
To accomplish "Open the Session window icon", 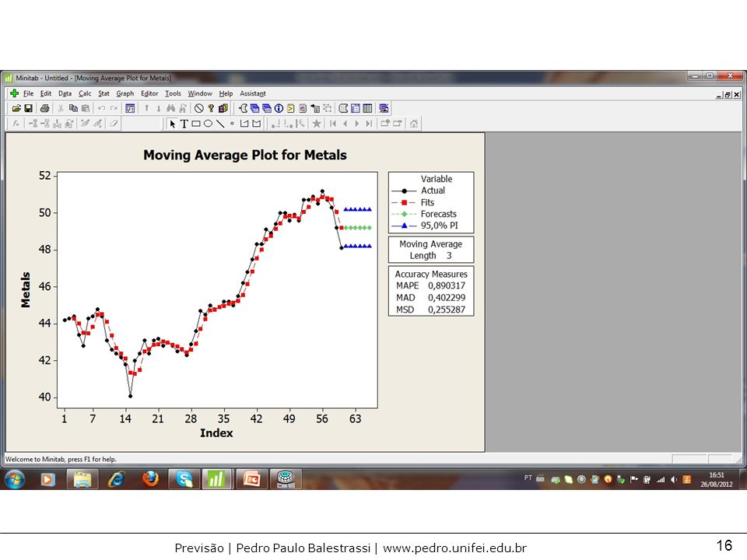I will point(343,109).
